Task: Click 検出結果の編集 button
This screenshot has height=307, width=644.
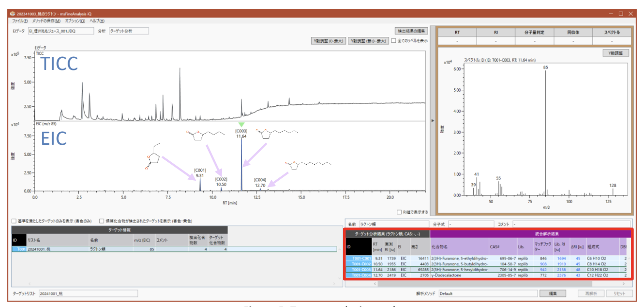Action: coord(411,31)
